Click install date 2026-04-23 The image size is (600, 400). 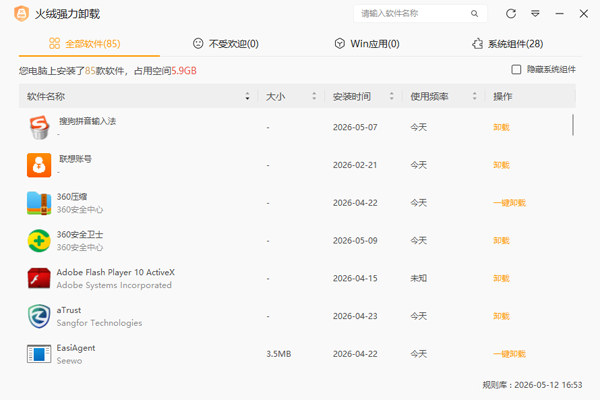click(x=355, y=316)
